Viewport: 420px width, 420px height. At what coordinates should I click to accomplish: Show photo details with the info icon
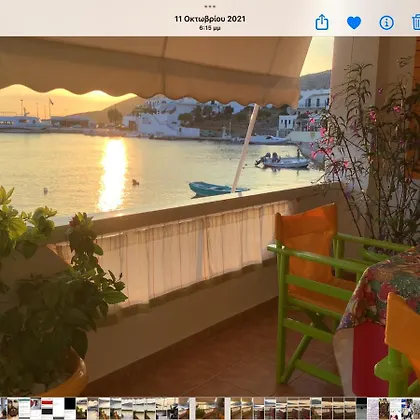click(387, 23)
